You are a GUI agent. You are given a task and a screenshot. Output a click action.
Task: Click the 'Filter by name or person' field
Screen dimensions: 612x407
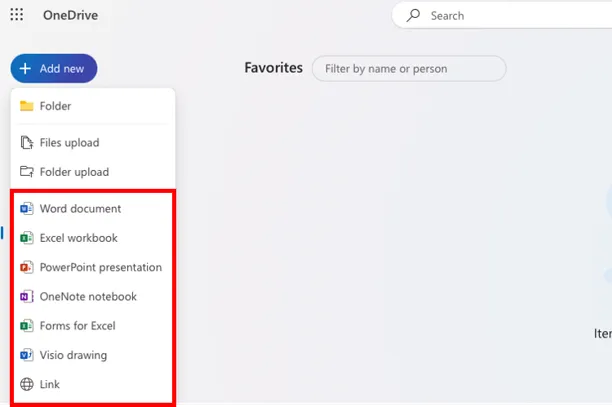(409, 69)
